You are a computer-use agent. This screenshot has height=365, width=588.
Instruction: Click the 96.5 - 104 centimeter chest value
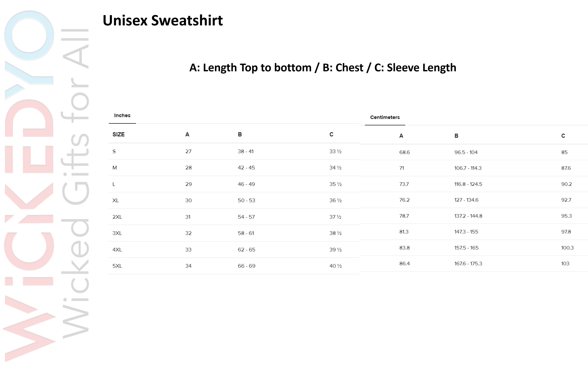[466, 152]
